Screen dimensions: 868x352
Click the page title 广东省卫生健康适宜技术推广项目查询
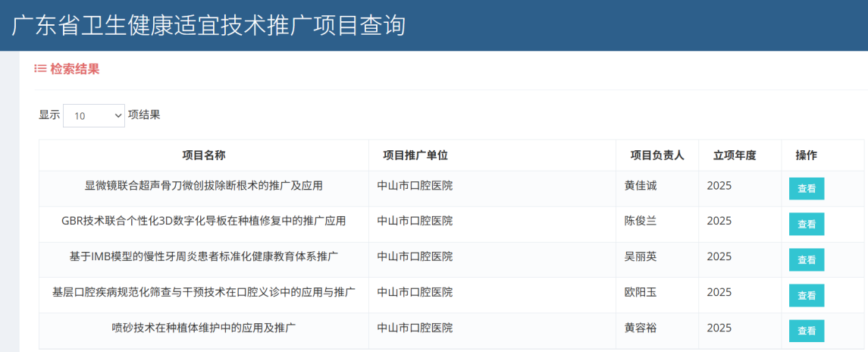(208, 25)
